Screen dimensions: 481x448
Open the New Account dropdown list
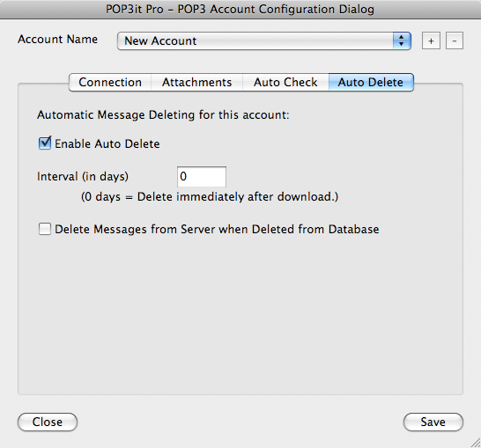pyautogui.click(x=263, y=40)
